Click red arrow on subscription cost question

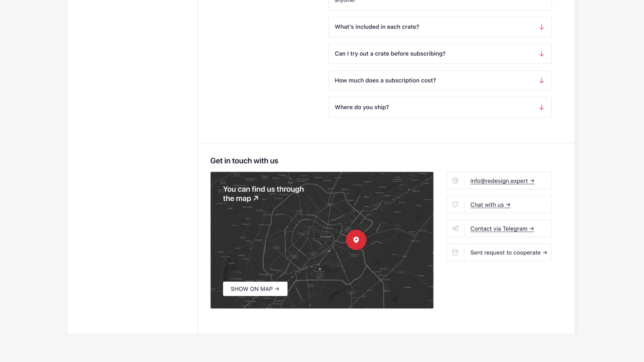[541, 80]
